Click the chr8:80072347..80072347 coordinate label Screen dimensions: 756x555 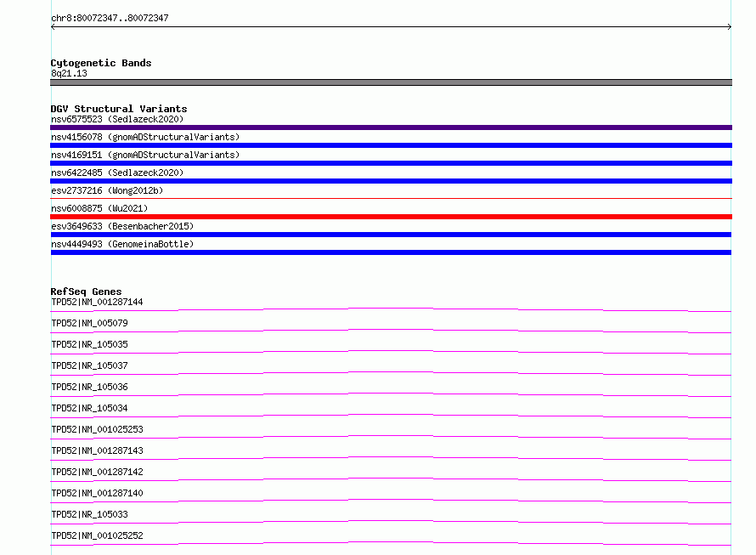[110, 18]
